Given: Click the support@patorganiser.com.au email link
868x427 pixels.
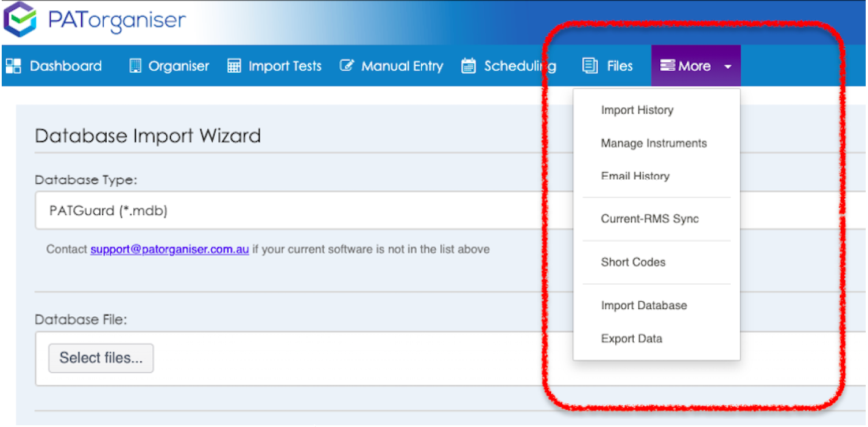Looking at the screenshot, I should (x=170, y=249).
